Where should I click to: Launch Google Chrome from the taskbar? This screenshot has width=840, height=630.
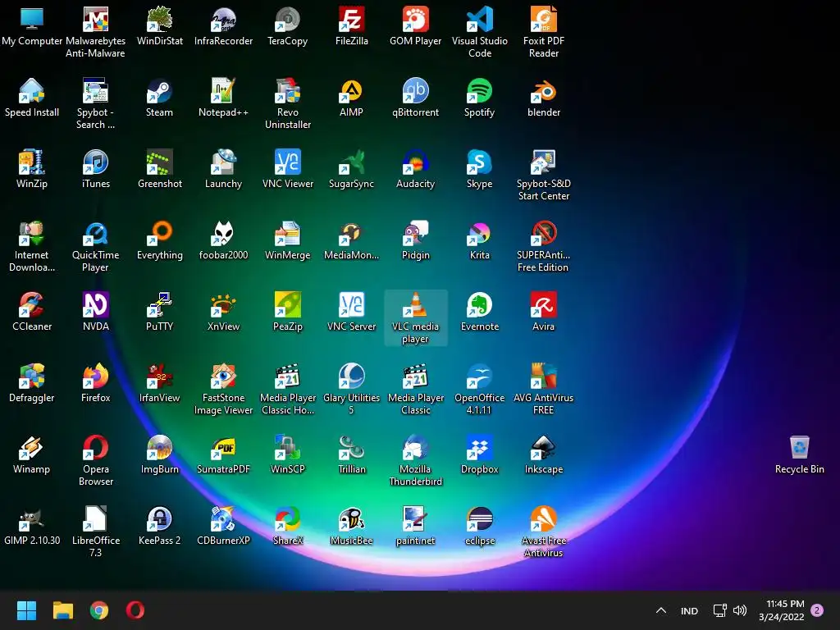pyautogui.click(x=99, y=610)
